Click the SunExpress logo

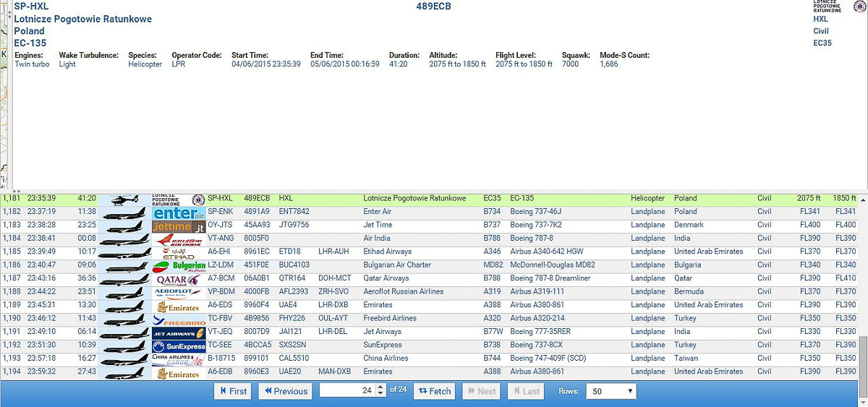click(179, 346)
